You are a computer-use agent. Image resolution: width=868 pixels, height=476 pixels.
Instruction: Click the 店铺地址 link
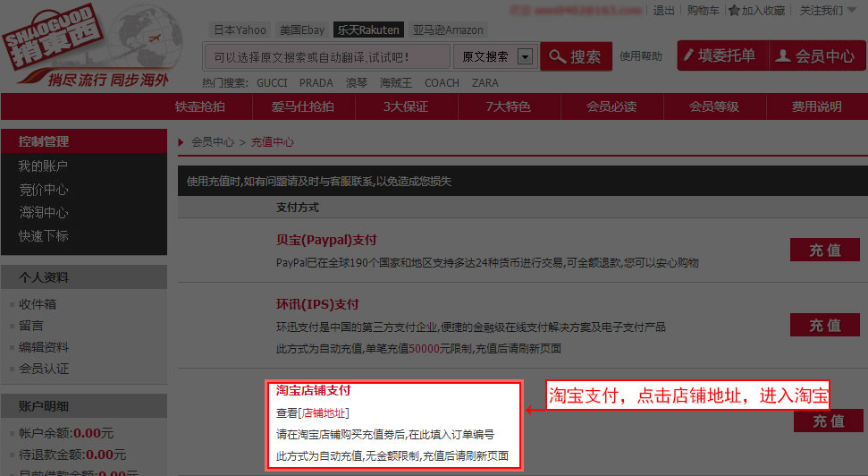[x=324, y=412]
